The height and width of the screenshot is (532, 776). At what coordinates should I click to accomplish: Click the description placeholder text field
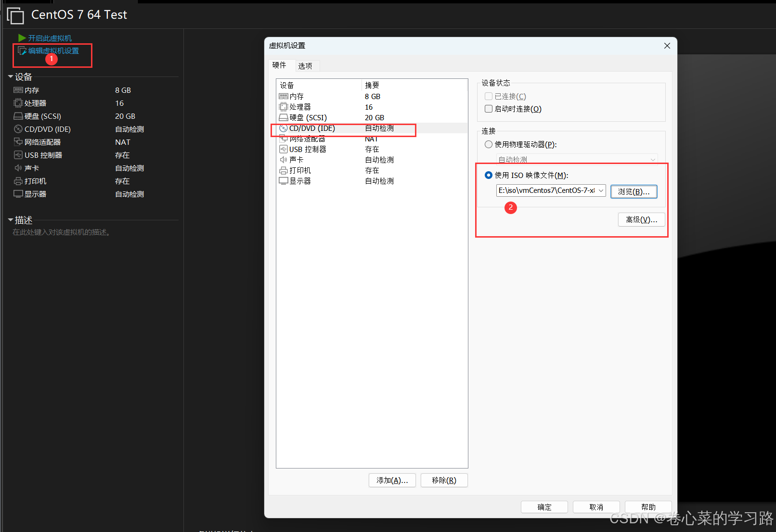point(62,232)
